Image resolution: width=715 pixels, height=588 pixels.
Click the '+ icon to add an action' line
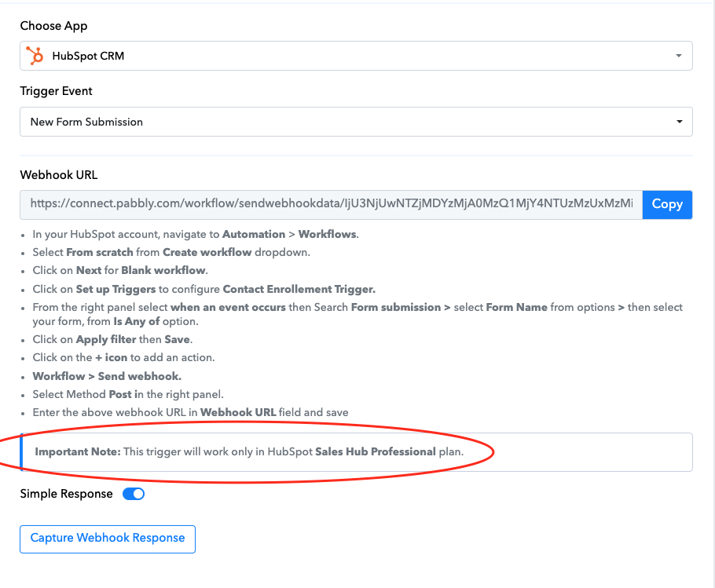[123, 357]
